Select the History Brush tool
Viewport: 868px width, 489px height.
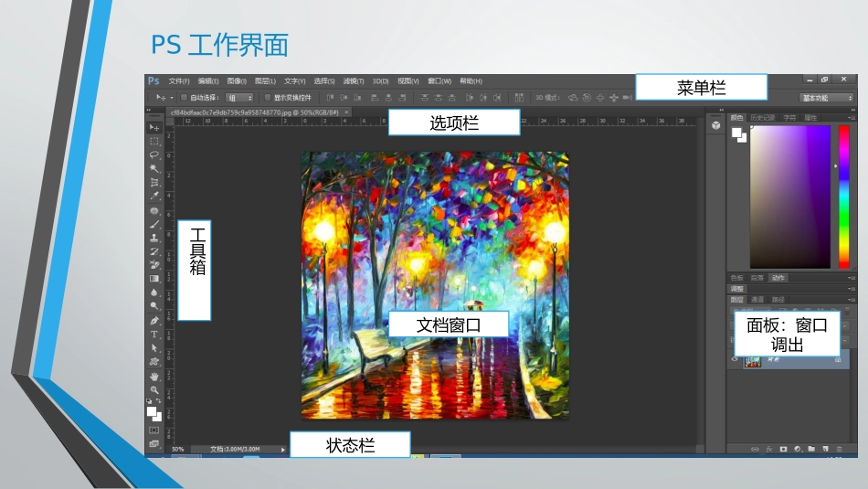tap(154, 251)
